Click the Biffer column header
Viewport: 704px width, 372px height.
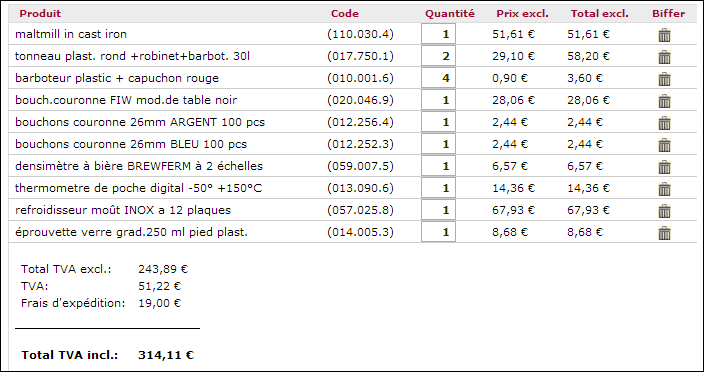(x=669, y=13)
